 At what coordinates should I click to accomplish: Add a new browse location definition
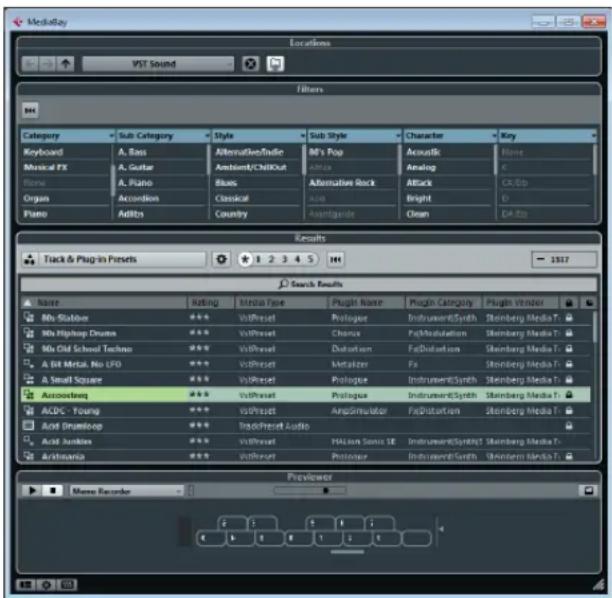(x=275, y=64)
